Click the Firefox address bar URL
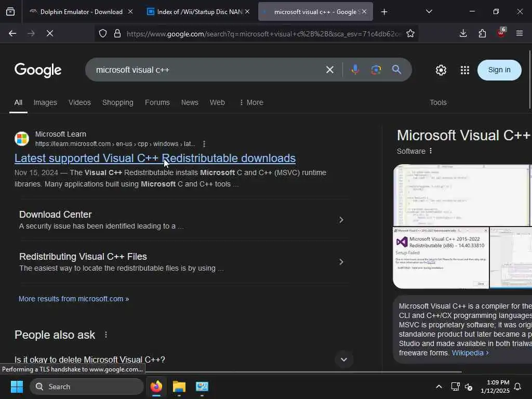 click(x=264, y=34)
